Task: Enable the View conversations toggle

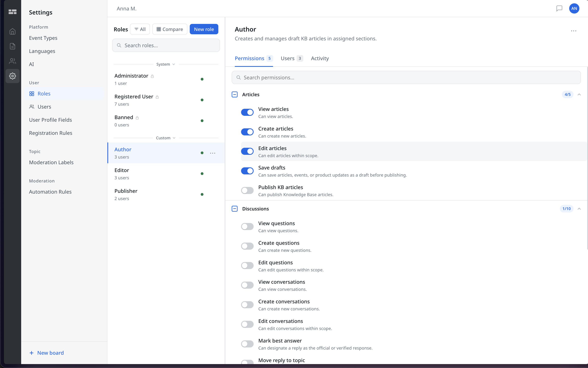Action: (x=247, y=285)
